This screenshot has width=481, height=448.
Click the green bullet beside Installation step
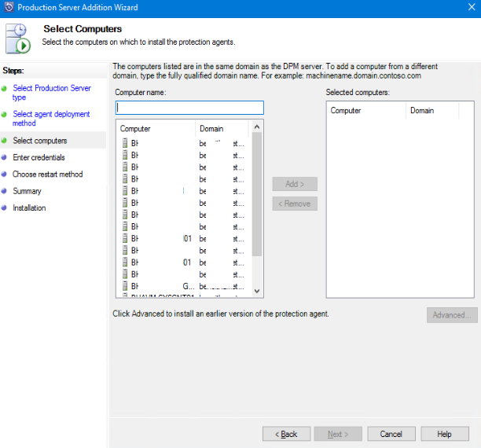tap(4, 208)
